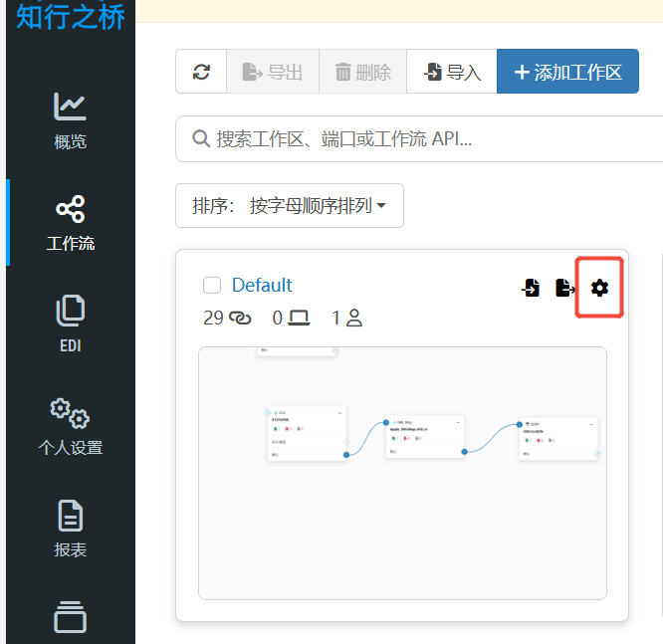
Task: Open the Default workspace settings gear
Action: (x=599, y=288)
